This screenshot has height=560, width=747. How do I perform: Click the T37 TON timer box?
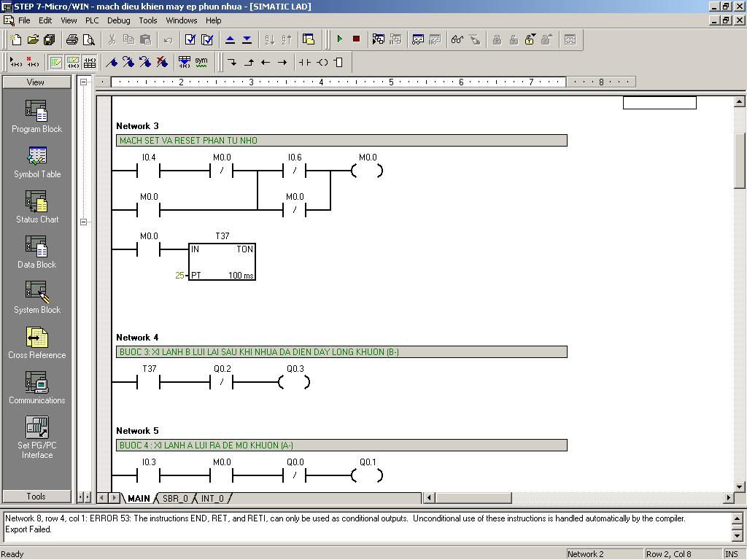click(x=222, y=262)
